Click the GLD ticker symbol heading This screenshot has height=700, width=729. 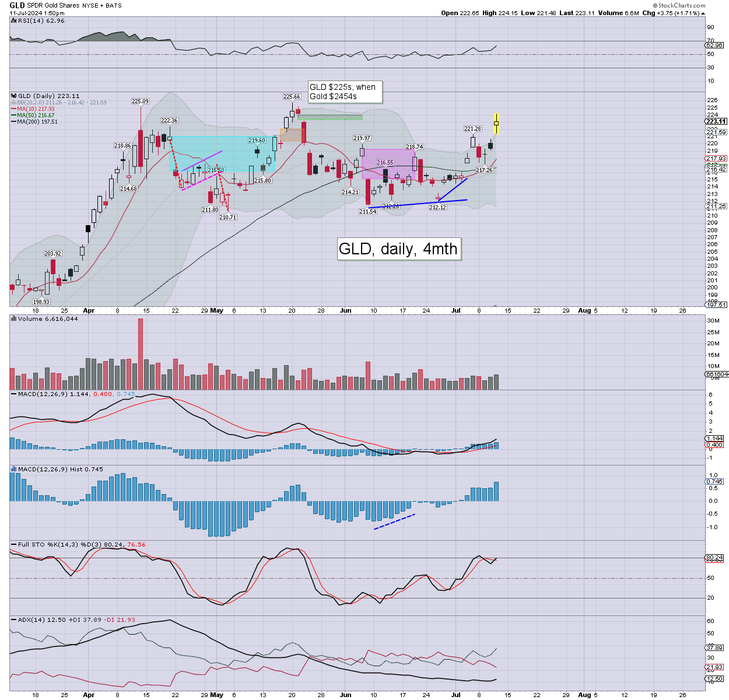pos(17,5)
